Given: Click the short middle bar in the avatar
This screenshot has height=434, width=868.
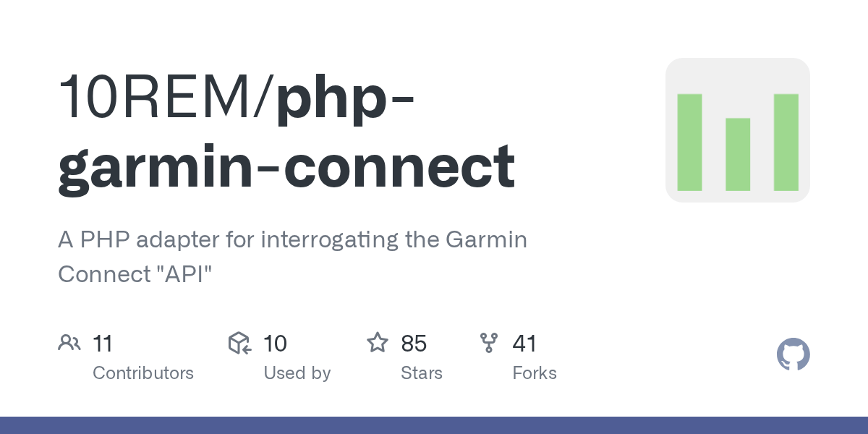Looking at the screenshot, I should [737, 154].
